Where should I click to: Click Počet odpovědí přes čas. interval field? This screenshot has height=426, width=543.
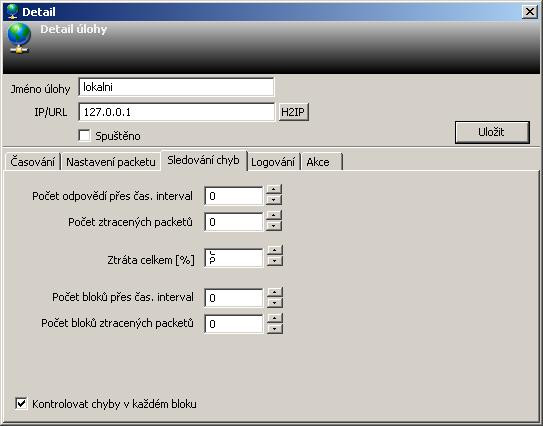234,196
